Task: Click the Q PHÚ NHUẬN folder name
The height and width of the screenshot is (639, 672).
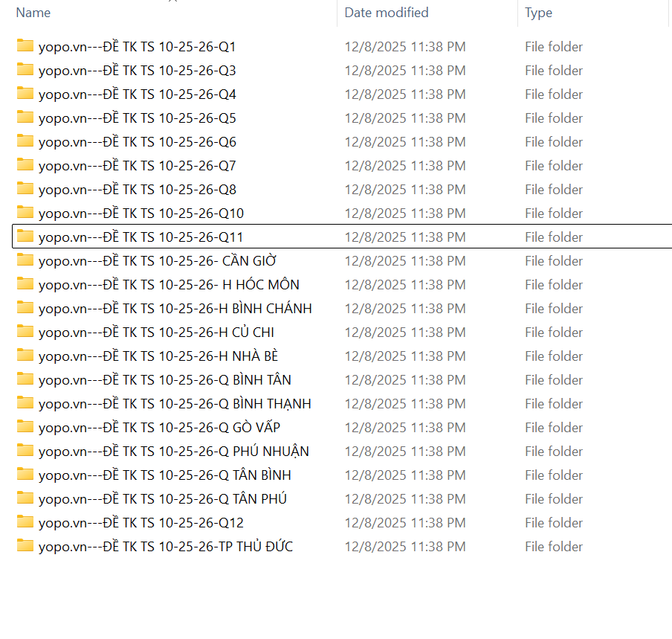Action: click(x=173, y=452)
